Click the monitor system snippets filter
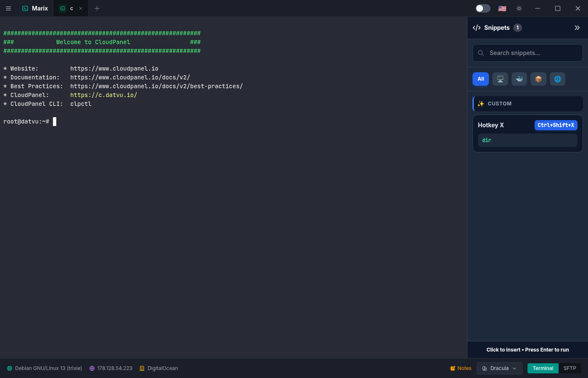Viewport: 588px width, 378px height. (500, 79)
